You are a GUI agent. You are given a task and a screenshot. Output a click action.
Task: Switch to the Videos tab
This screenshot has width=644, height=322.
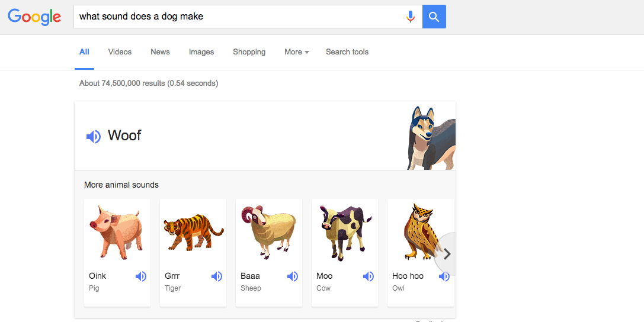tap(120, 52)
